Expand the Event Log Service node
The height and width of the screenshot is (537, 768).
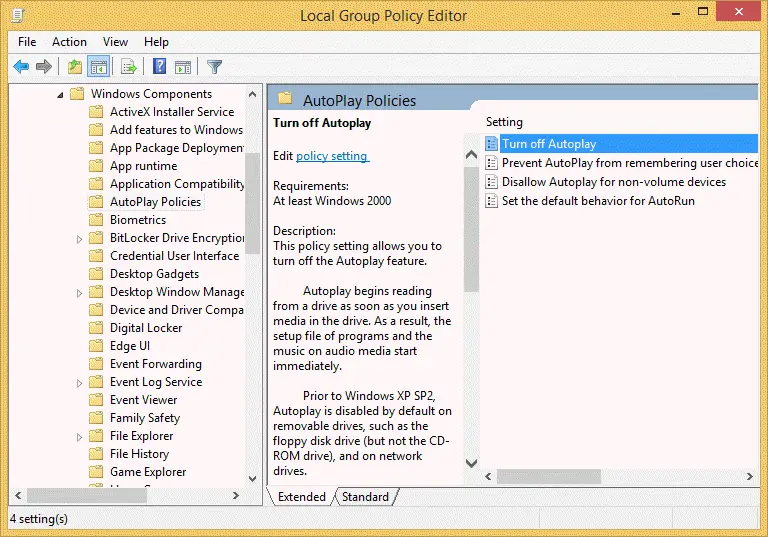(x=79, y=383)
